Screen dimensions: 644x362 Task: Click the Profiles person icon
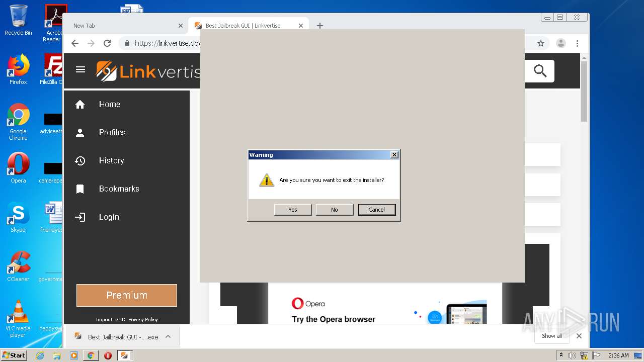(x=80, y=132)
